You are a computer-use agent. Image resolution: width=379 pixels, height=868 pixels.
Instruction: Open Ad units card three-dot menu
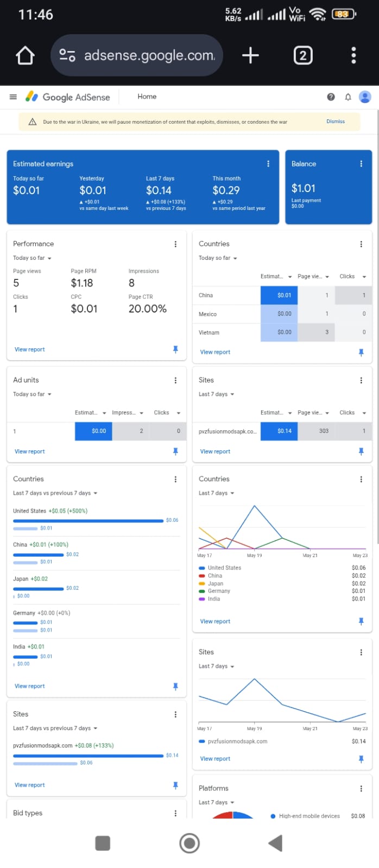point(175,380)
